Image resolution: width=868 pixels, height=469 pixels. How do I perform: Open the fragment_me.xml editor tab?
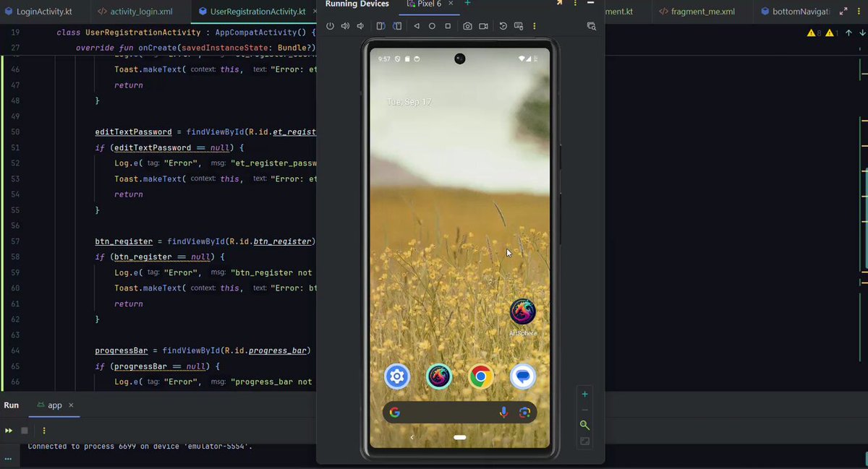coord(697,12)
